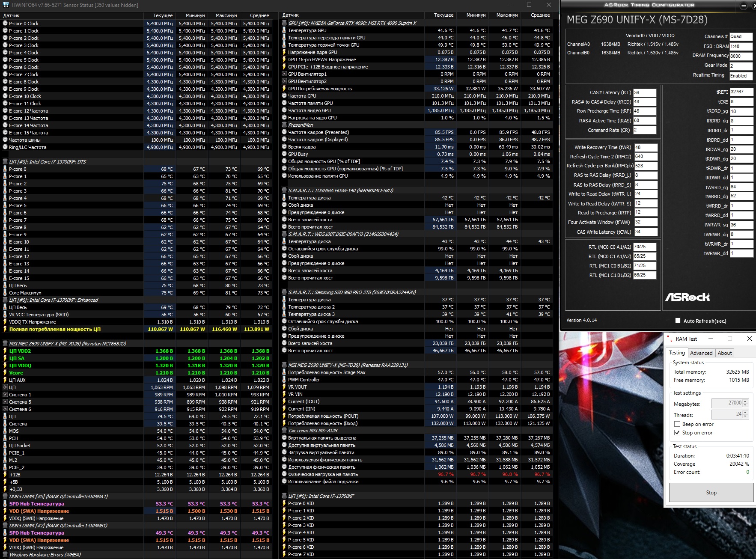Click the Megabytes up arrow in RAM Test
Image resolution: width=756 pixels, height=559 pixels.
[745, 401]
